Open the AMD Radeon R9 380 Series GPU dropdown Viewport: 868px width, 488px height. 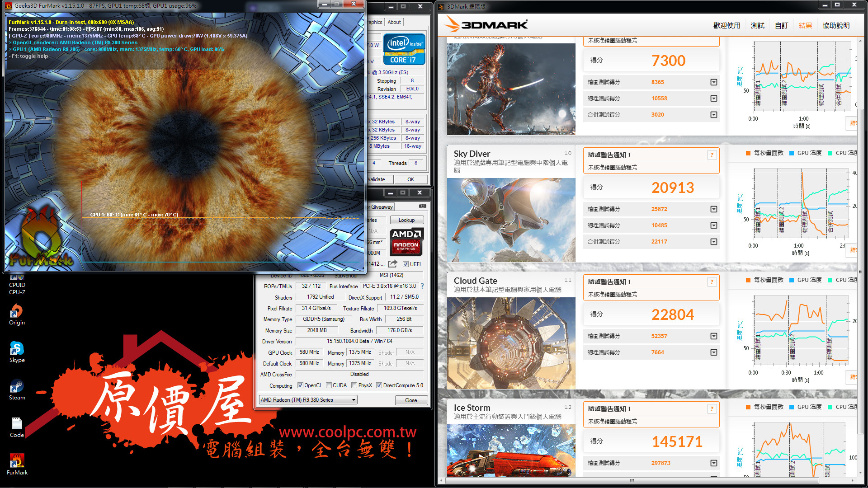tap(308, 400)
